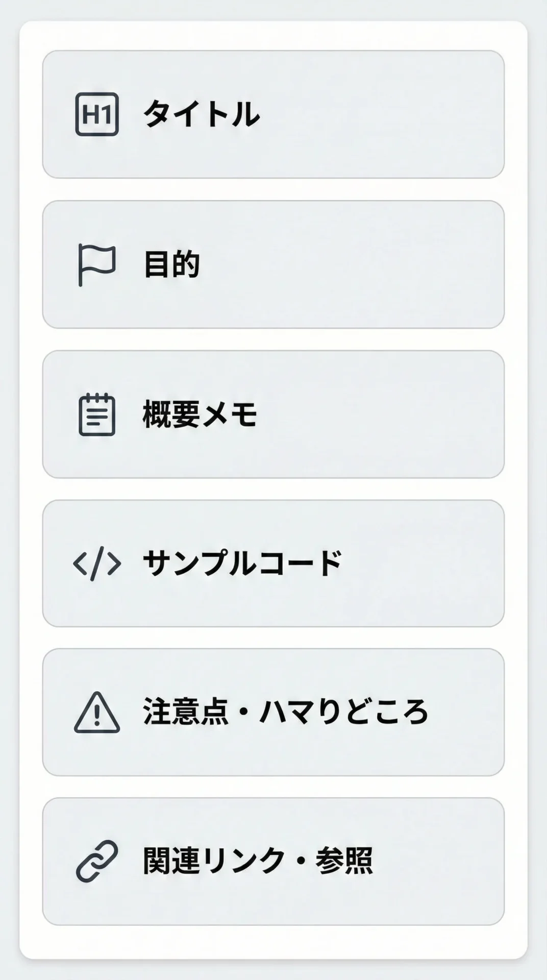Click the notepad icon beside 概要メモ
547x980 pixels.
click(x=97, y=414)
